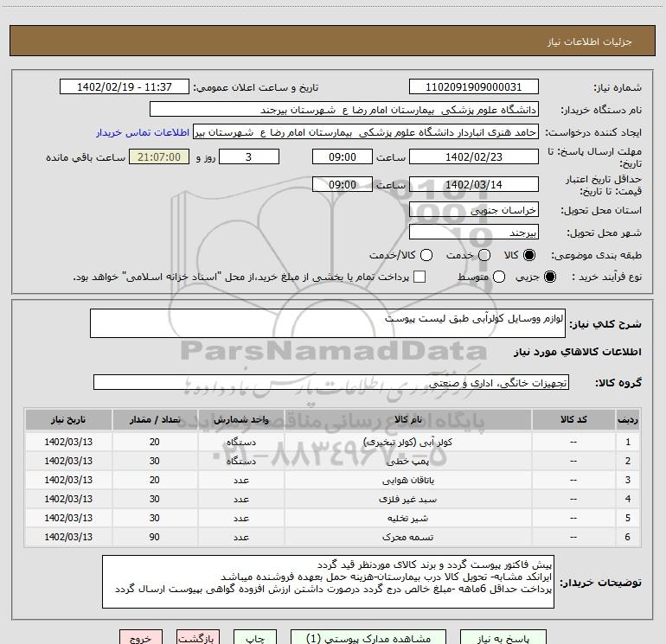
Task: Toggle the اسناد خزانه اسلامی payment checkbox
Action: coord(419,277)
